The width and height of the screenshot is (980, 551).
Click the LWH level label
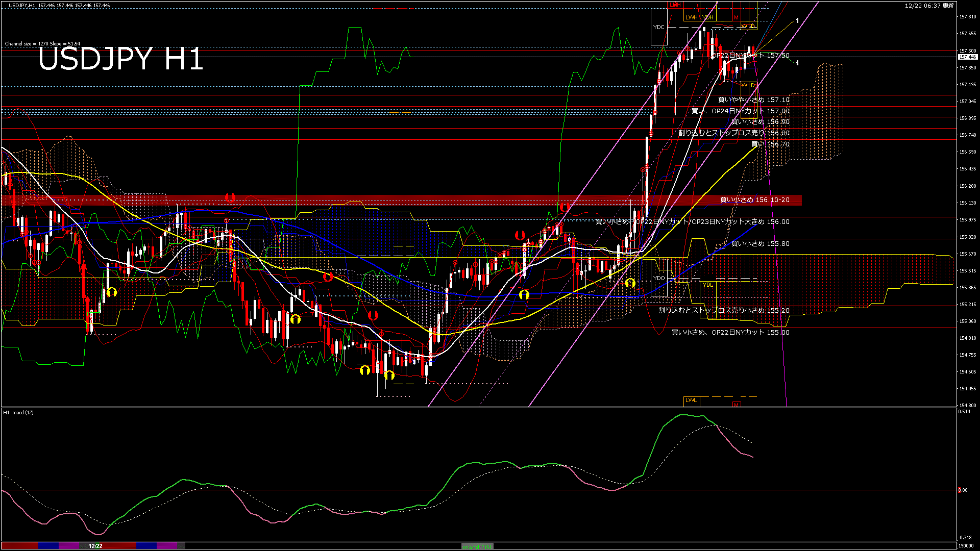click(x=691, y=17)
